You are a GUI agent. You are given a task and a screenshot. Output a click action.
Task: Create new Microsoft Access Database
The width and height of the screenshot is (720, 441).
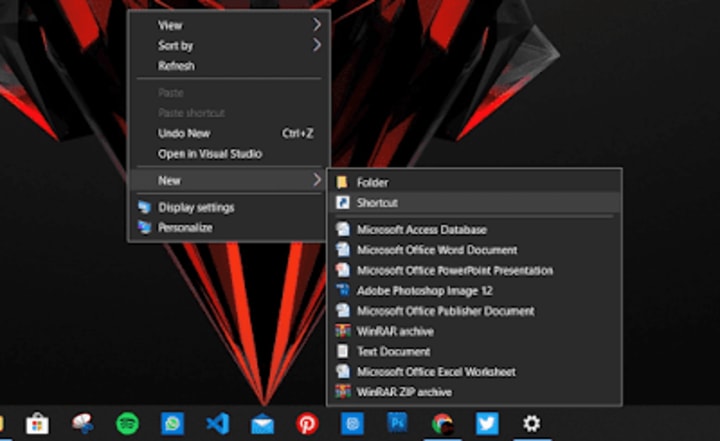(x=474, y=229)
